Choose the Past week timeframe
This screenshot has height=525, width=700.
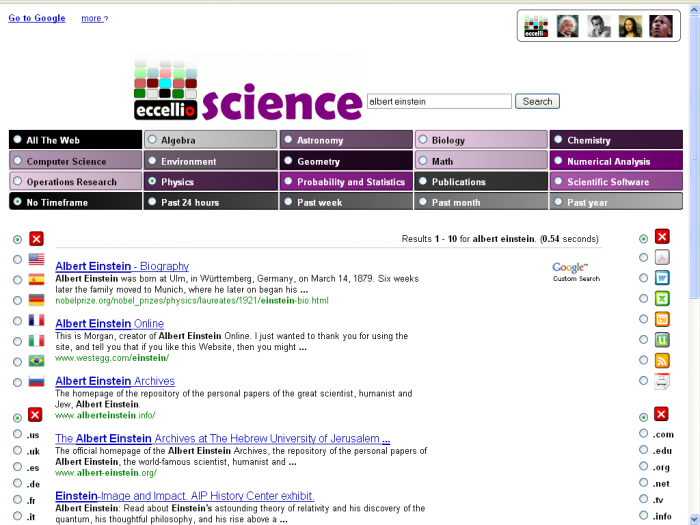(x=346, y=202)
